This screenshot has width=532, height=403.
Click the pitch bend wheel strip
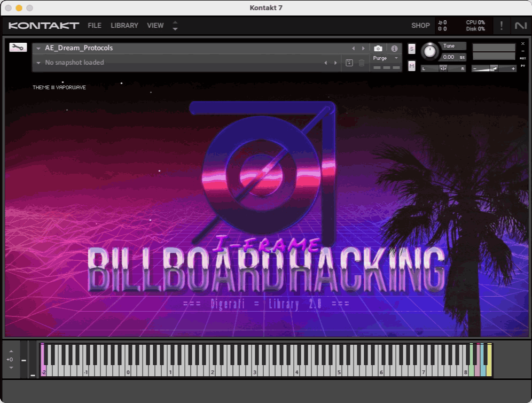[24, 360]
